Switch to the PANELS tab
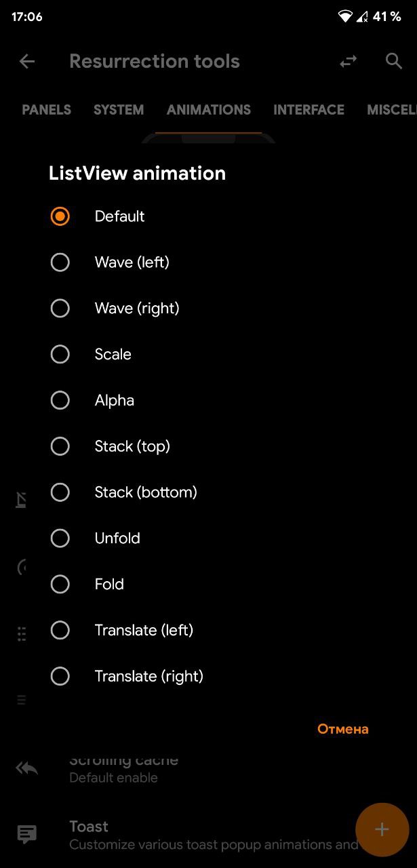The height and width of the screenshot is (868, 417). (47, 110)
